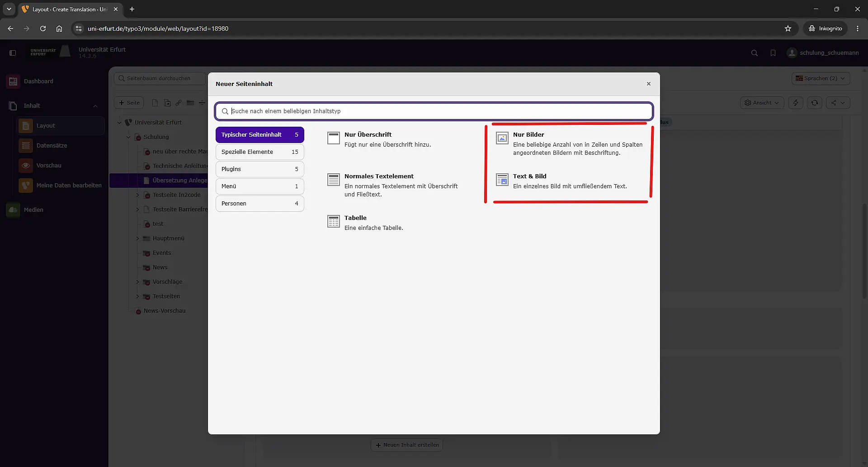The image size is (868, 467).
Task: Expand the Testseite In2code node
Action: click(138, 195)
